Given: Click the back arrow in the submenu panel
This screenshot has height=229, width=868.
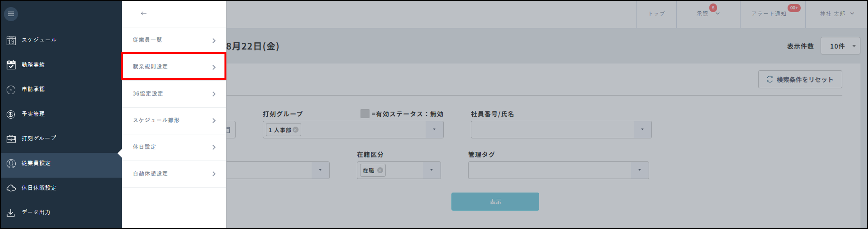Looking at the screenshot, I should coord(144,13).
